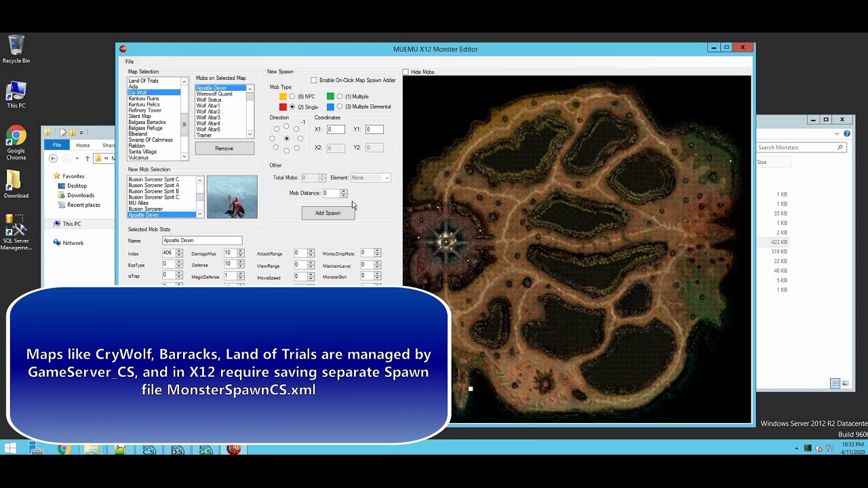The height and width of the screenshot is (488, 868).
Task: Open Server Manager from the taskbar
Action: click(x=37, y=449)
